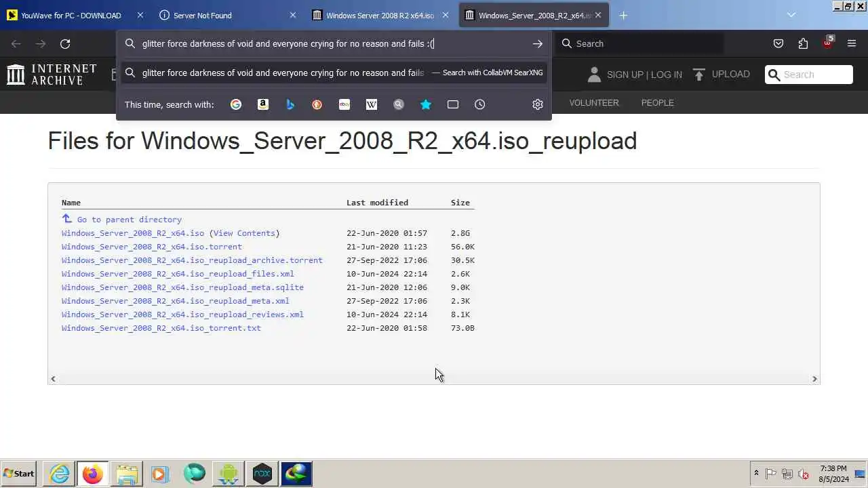The height and width of the screenshot is (488, 868).
Task: Open the reupload_archive.torrent file link
Action: click(x=192, y=260)
